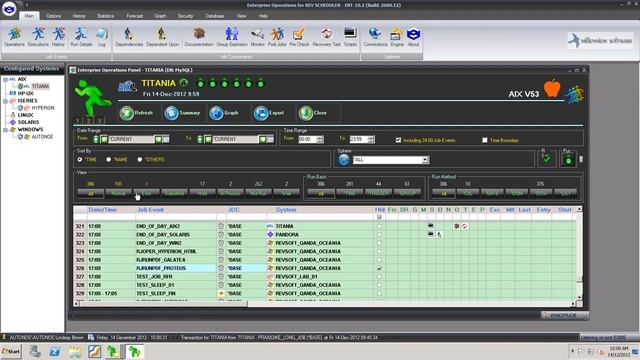Select the *NAME sort radio button
Screen dimensions: 640x360
[x=109, y=160]
